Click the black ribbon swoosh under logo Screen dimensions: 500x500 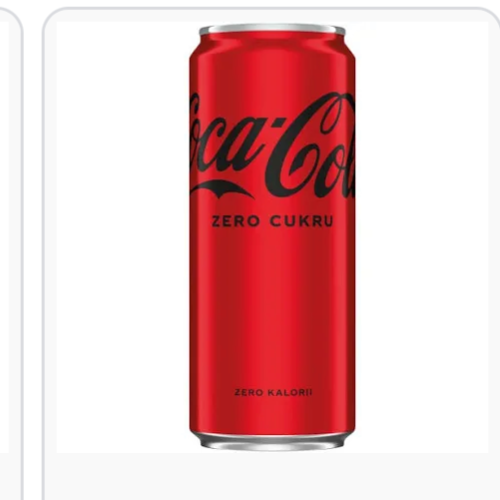pos(222,189)
